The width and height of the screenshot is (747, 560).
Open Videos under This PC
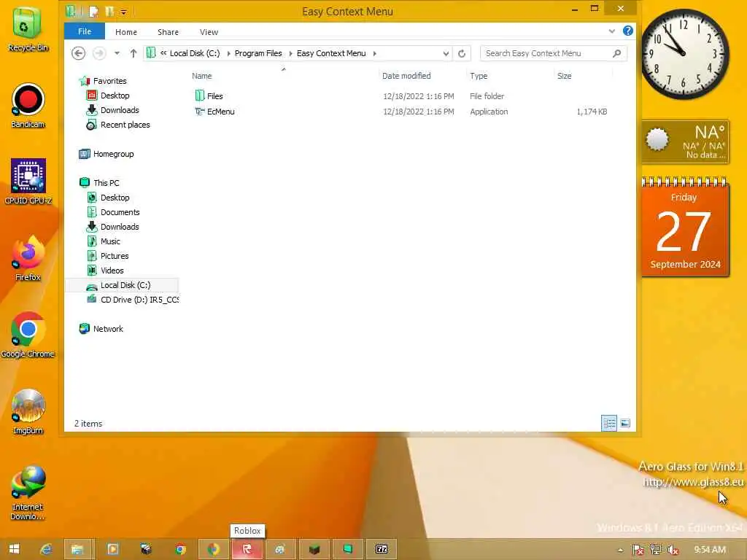[112, 271]
